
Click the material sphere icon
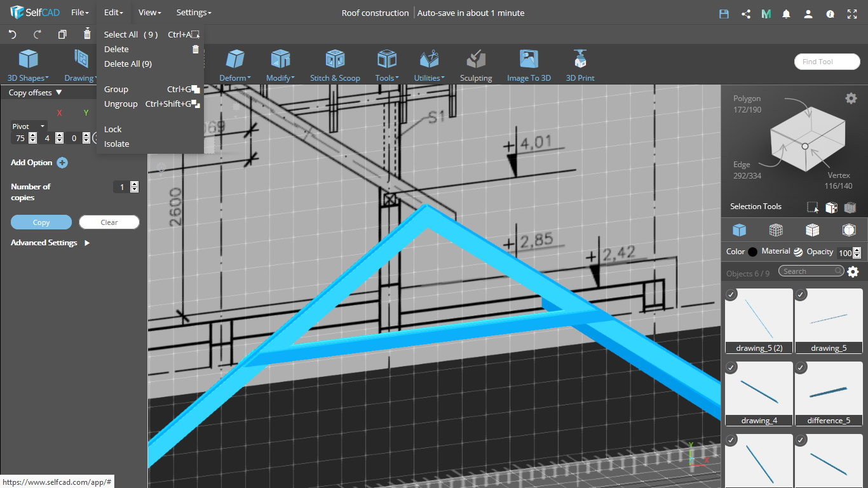click(798, 252)
